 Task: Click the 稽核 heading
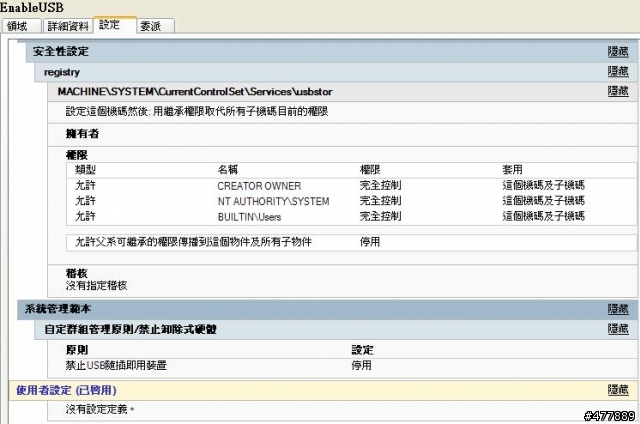pyautogui.click(x=77, y=273)
